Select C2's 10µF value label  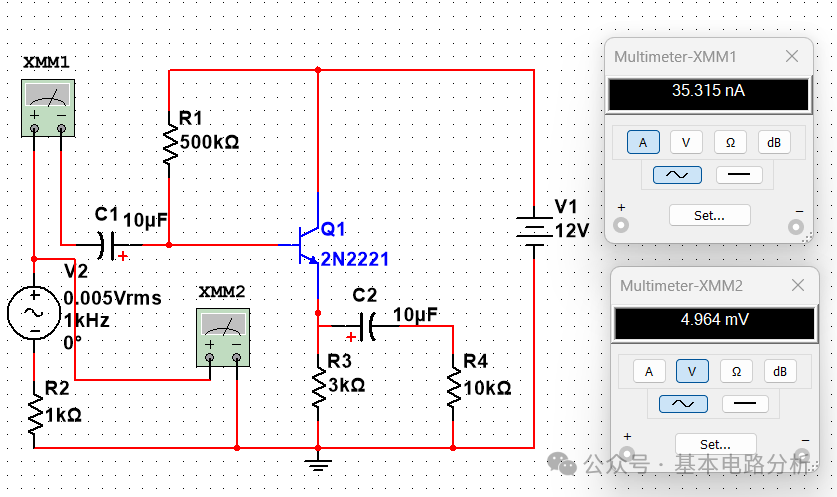415,315
